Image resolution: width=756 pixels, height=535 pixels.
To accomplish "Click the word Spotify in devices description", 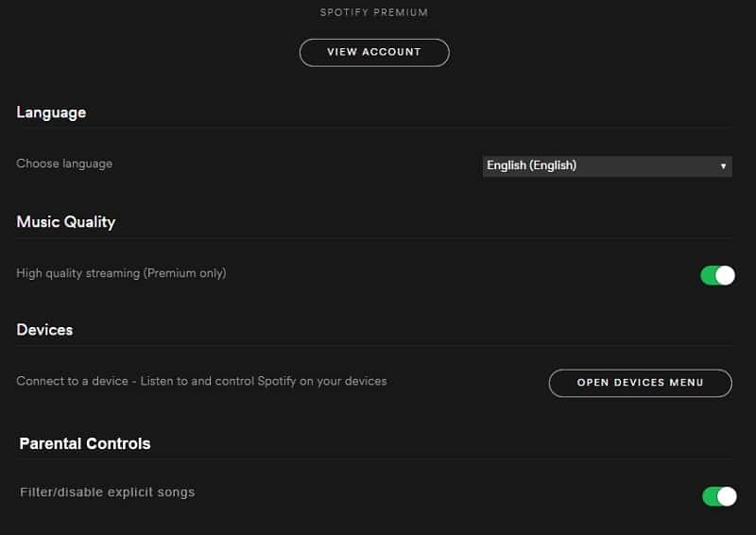I will pos(277,381).
